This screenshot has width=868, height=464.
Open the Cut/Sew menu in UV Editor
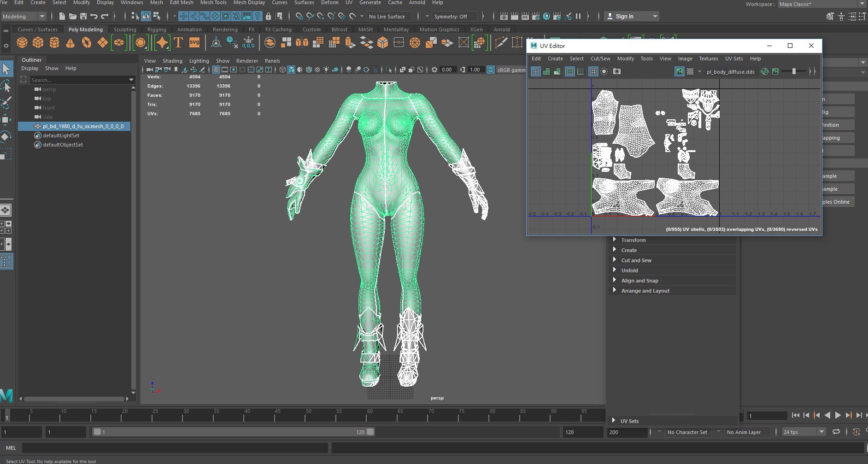(x=600, y=59)
